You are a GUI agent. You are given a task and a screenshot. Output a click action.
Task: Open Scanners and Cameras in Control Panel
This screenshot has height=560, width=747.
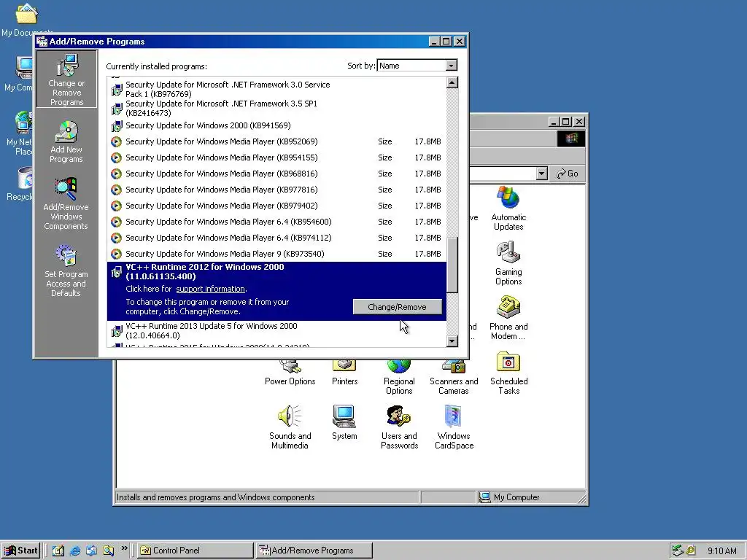pos(454,378)
